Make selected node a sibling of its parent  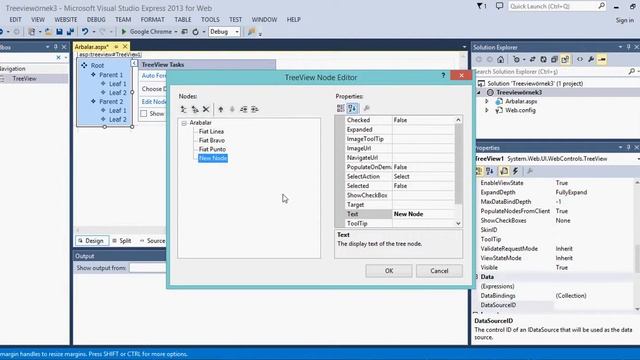244,109
